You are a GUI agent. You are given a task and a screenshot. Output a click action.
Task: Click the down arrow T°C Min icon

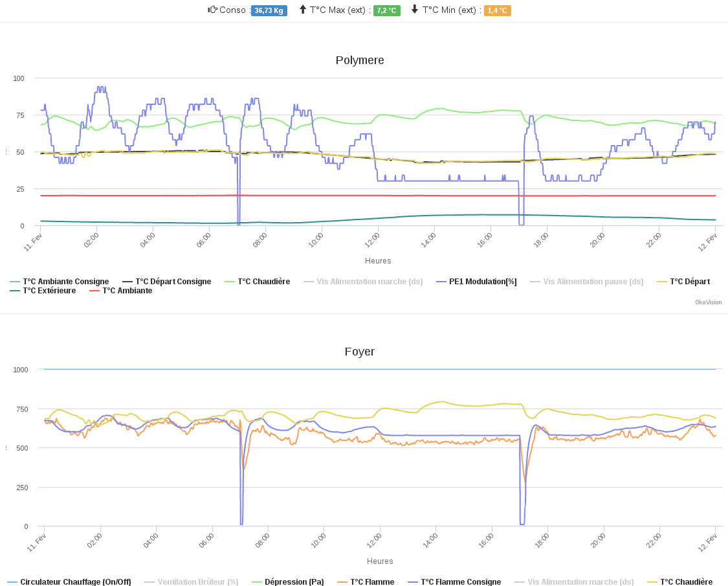click(415, 9)
